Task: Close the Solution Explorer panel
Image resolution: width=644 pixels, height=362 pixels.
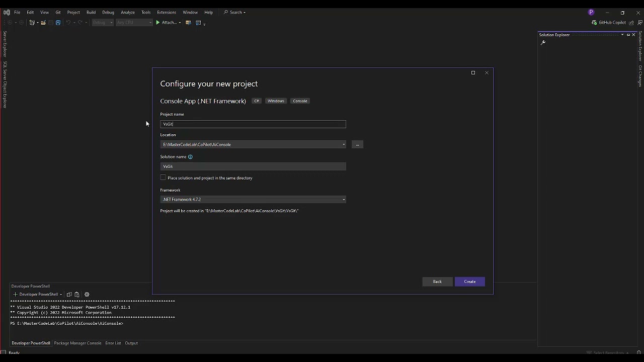Action: click(633, 35)
